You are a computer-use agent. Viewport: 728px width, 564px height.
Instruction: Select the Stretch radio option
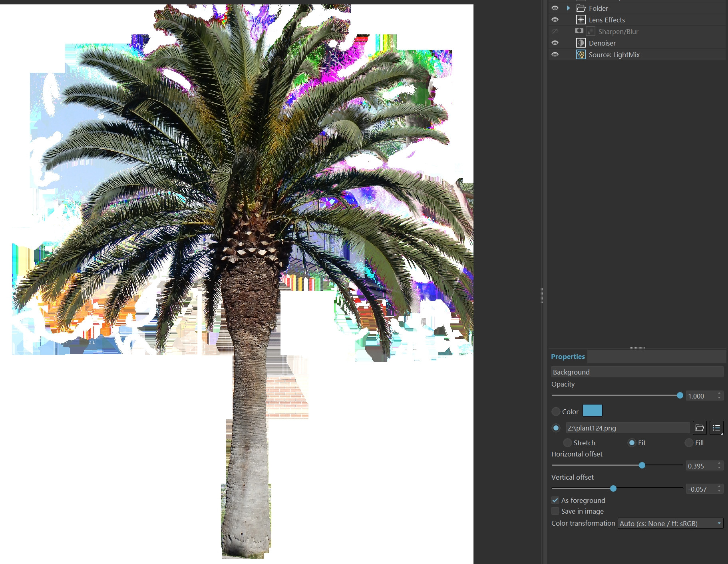pos(567,442)
